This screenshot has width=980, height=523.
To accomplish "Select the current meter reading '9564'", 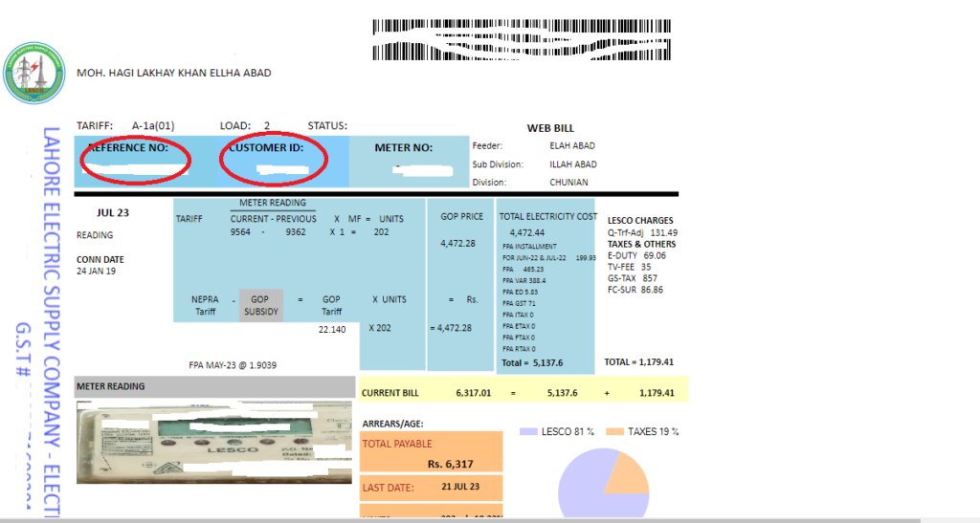I will coord(240,231).
